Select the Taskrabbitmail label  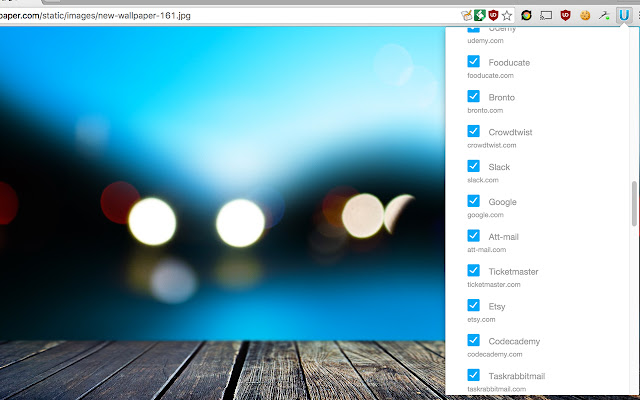click(x=517, y=376)
